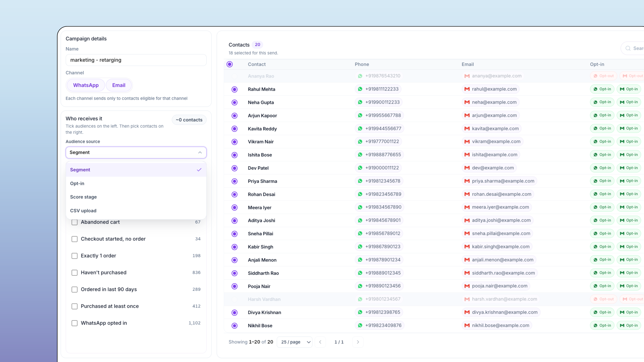Click WhatsApp icon beside +919812345678
Viewport: 644px width, 362px height.
(360, 181)
